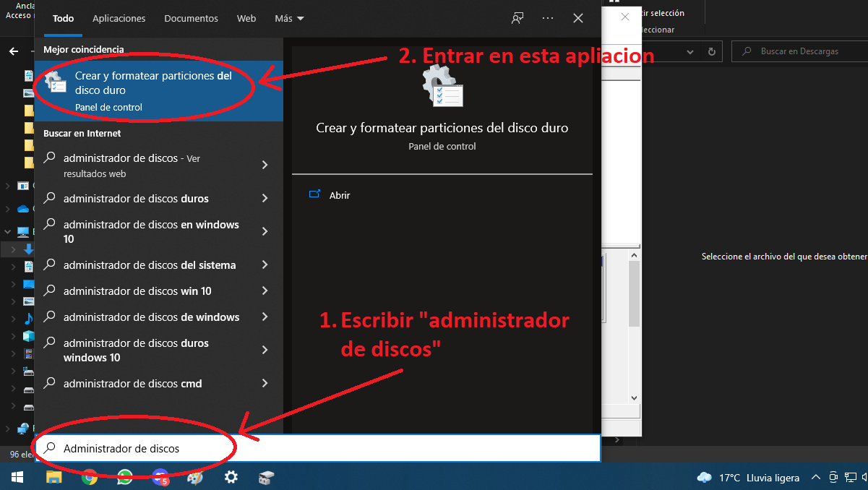Image resolution: width=868 pixels, height=490 pixels.
Task: Click the Windows Start button
Action: click(17, 477)
